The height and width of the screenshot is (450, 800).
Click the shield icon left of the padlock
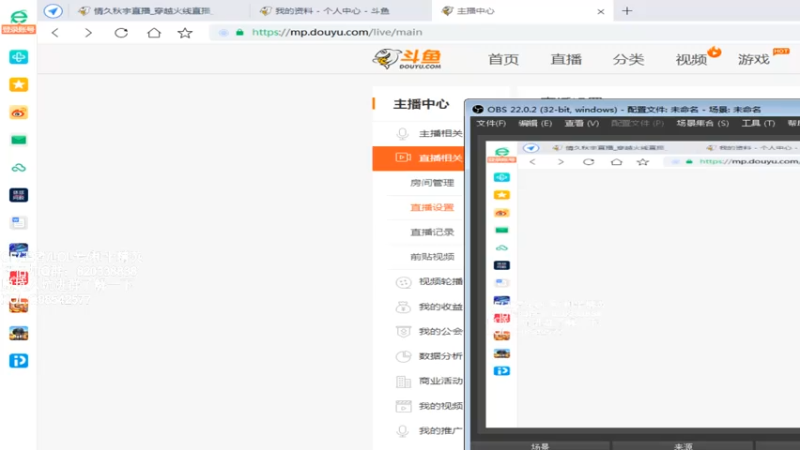223,32
